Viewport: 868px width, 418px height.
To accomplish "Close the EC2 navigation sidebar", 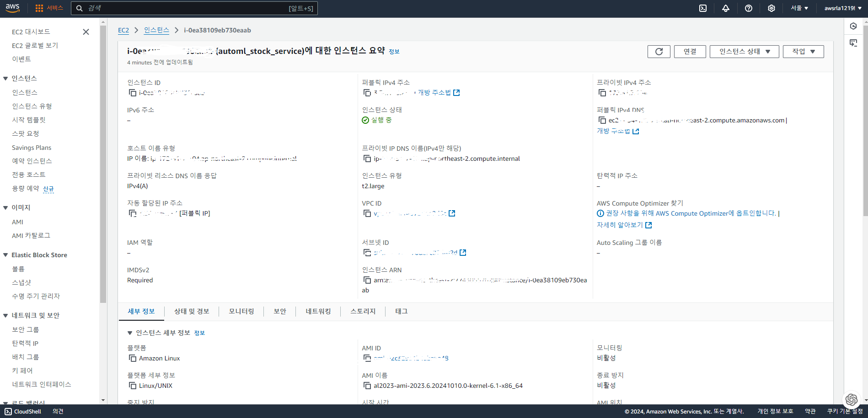I will 86,32.
